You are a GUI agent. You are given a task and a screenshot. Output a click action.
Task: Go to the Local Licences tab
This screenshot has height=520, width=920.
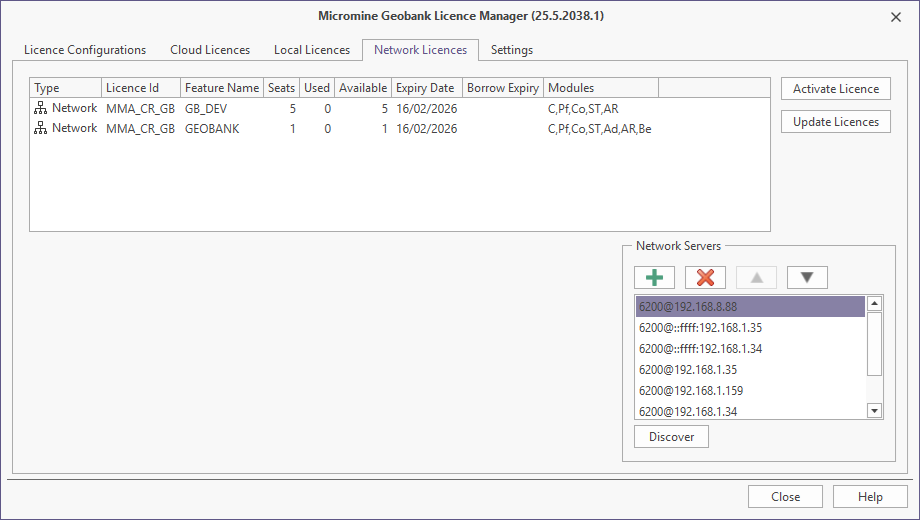[x=312, y=50]
